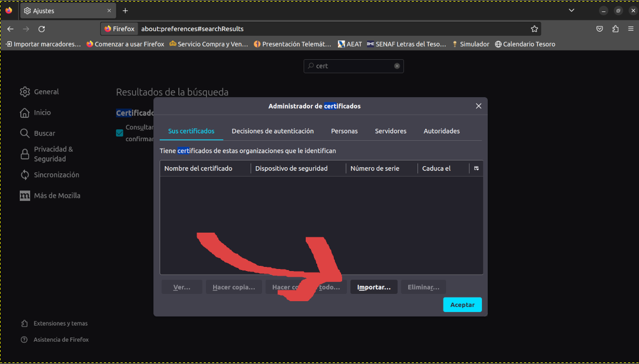Open column picker icon in certificate table

click(476, 168)
